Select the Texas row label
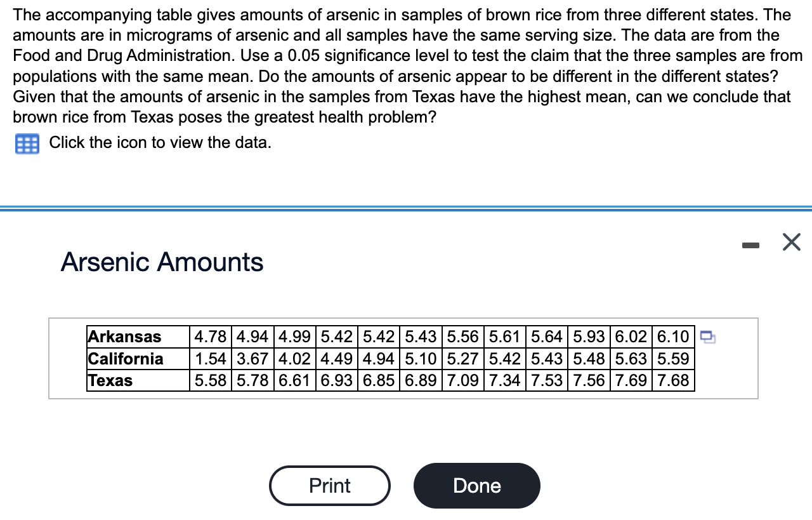 click(x=110, y=380)
